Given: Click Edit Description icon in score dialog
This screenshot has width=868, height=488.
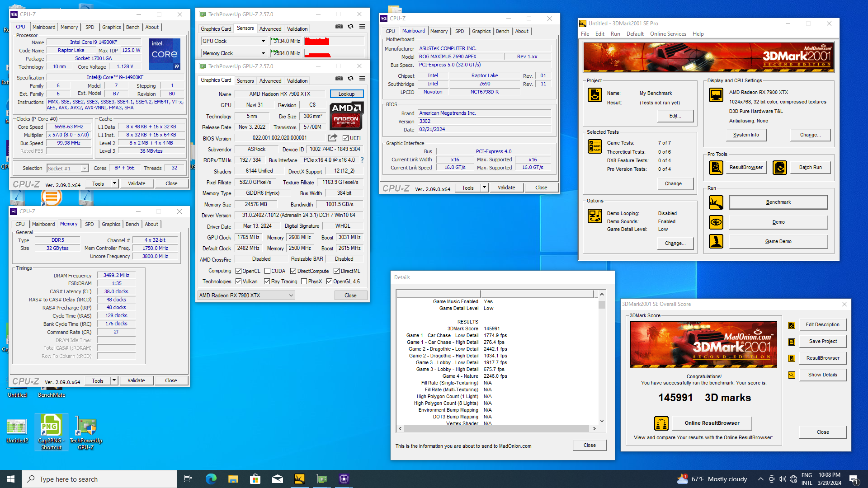Looking at the screenshot, I should (x=792, y=325).
